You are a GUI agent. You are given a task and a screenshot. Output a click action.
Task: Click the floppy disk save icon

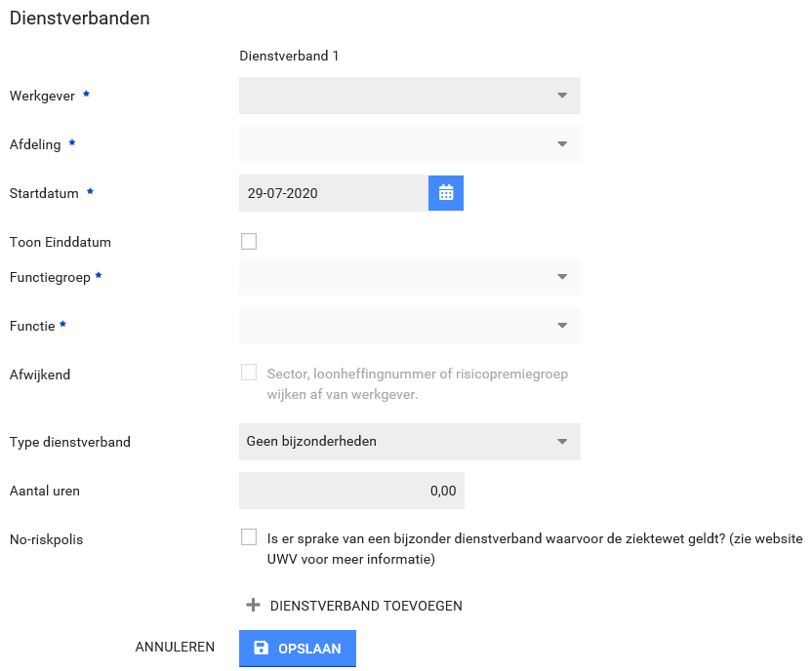pos(261,649)
